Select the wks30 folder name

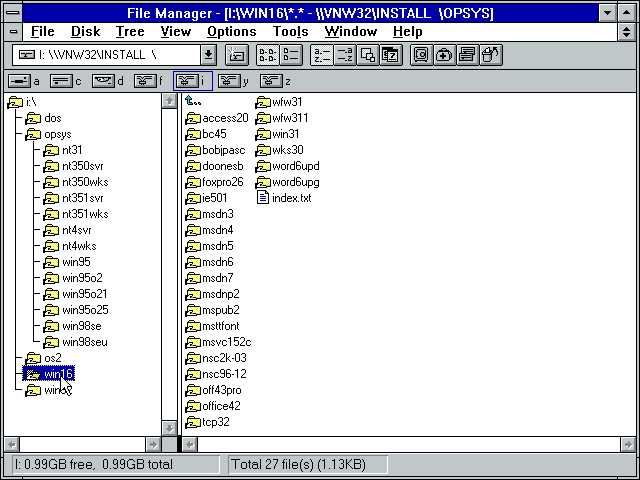click(x=288, y=150)
